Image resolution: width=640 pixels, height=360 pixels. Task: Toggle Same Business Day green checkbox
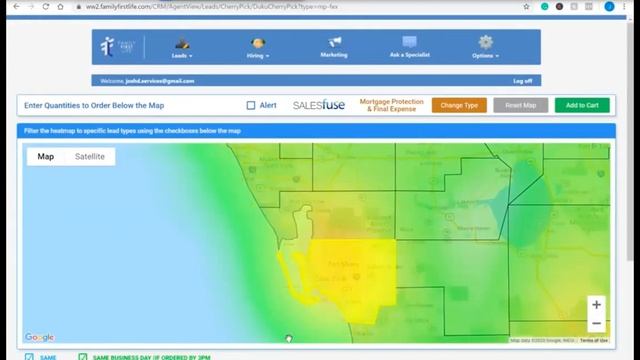pos(82,357)
